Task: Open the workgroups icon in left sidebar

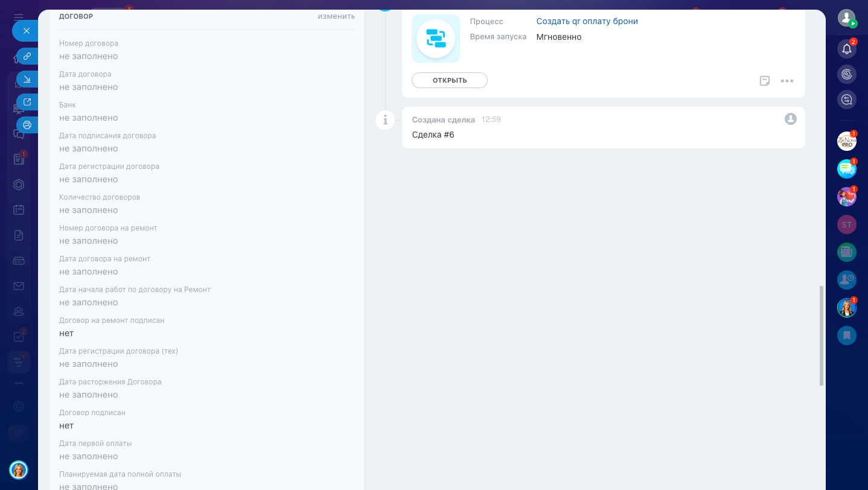Action: 19,311
